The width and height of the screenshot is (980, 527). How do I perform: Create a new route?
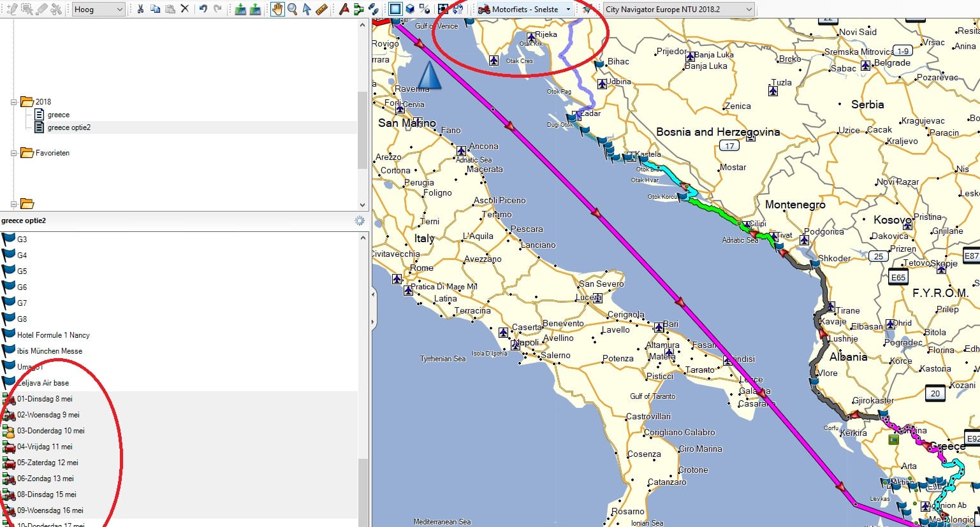tap(358, 9)
